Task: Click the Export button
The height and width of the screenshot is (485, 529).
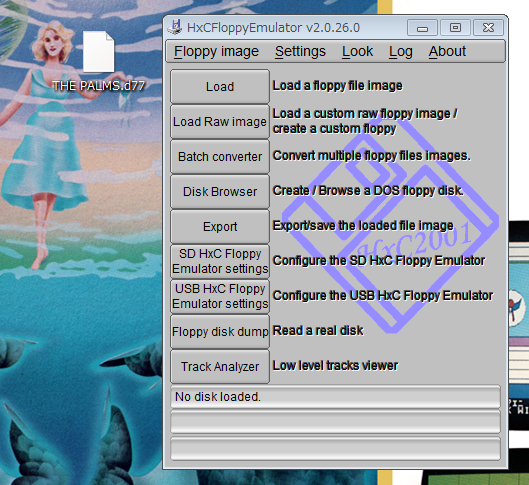Action: 220,227
